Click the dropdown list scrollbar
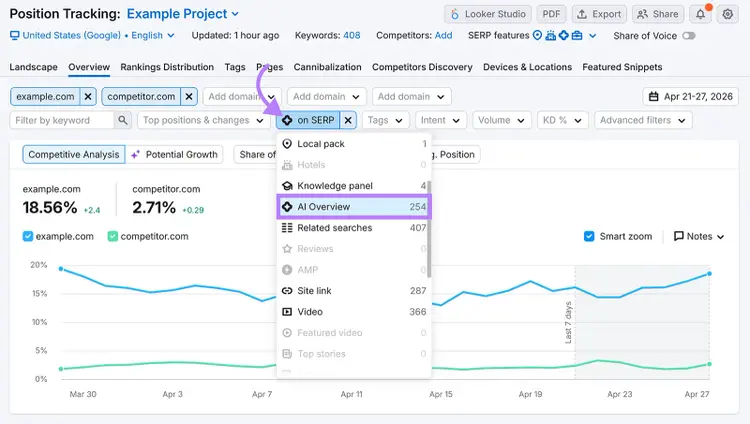Image resolution: width=750 pixels, height=424 pixels. click(429, 229)
